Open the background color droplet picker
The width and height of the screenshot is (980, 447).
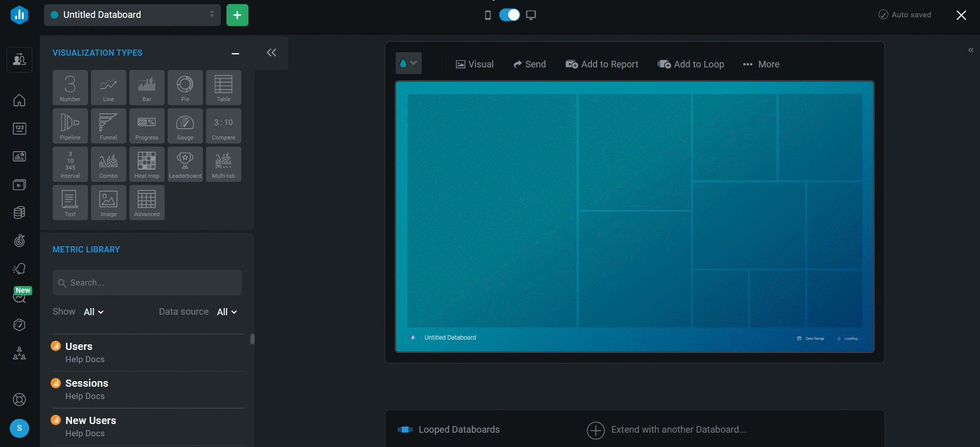(408, 63)
